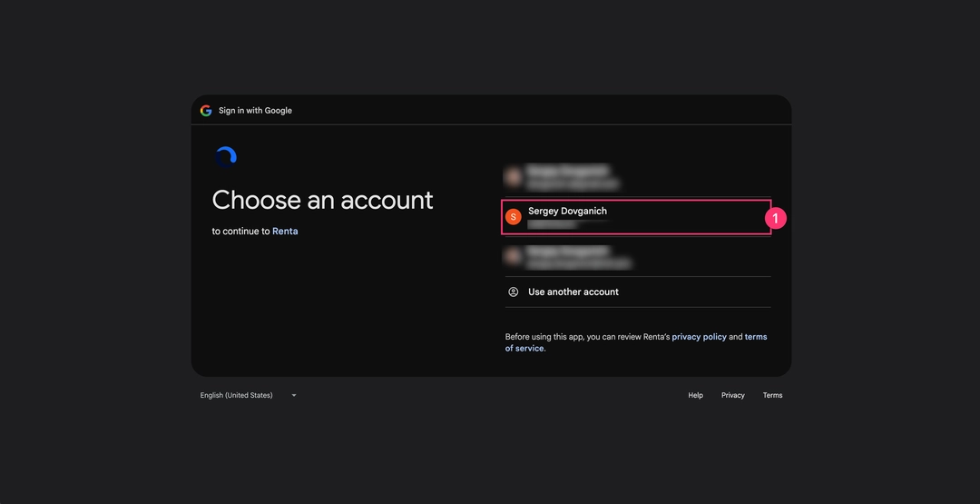Click the orange S avatar icon

[514, 217]
